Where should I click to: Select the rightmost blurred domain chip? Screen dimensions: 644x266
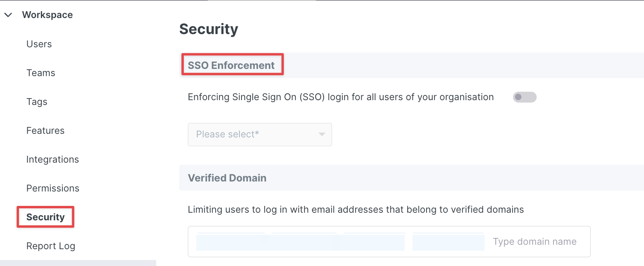448,242
